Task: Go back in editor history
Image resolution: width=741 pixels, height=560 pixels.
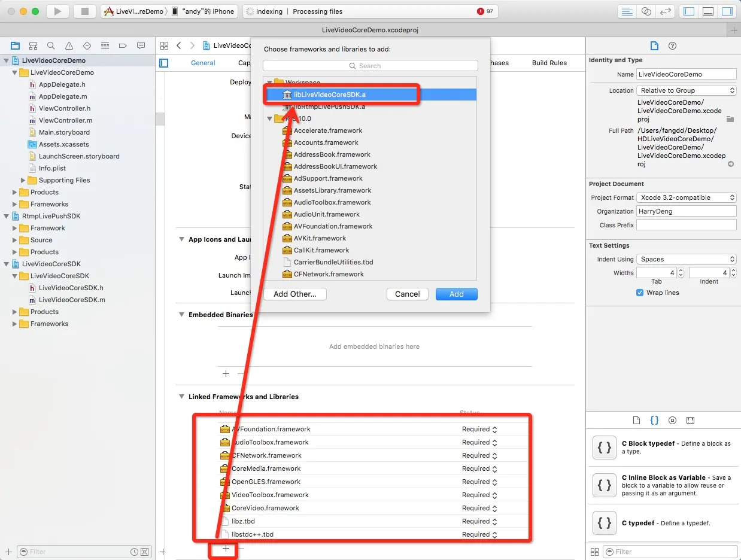Action: (x=179, y=45)
